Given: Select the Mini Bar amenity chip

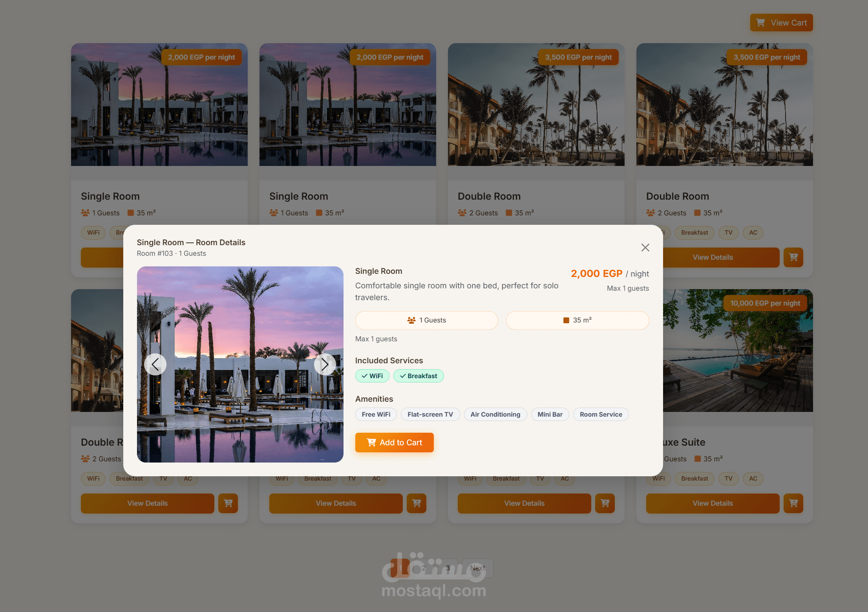Looking at the screenshot, I should point(550,414).
